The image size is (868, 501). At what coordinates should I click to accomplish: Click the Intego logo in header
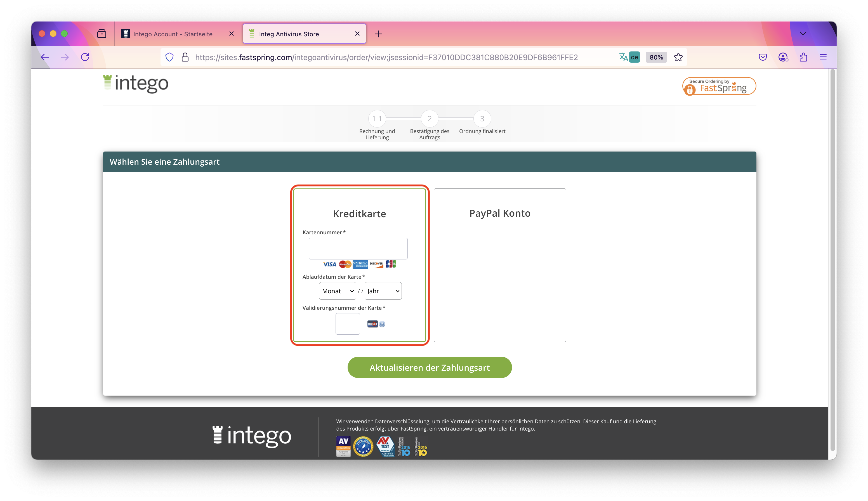136,84
